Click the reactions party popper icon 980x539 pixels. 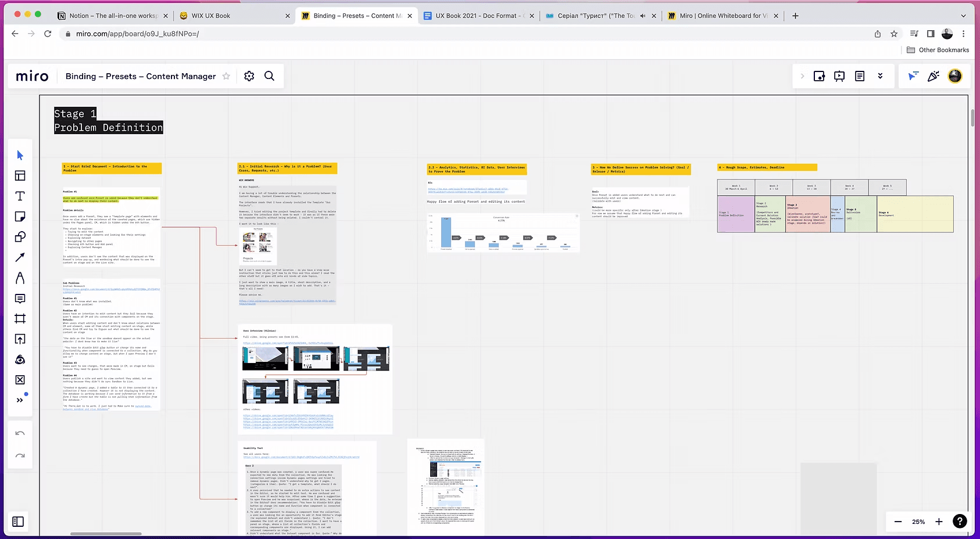(x=933, y=76)
